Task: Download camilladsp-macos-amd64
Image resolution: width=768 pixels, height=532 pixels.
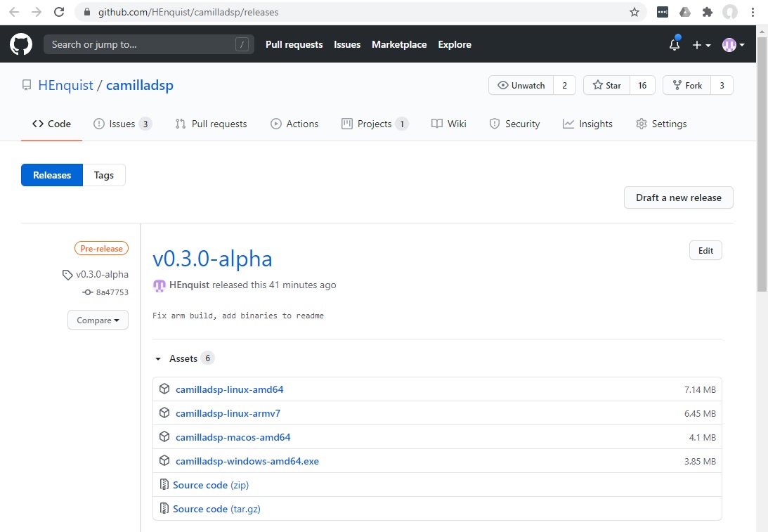Action: [233, 437]
